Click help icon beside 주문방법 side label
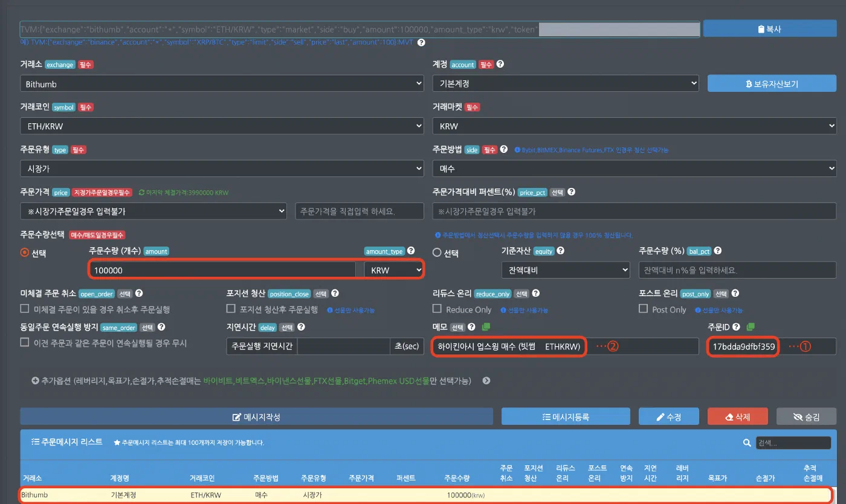This screenshot has width=846, height=504. [503, 149]
